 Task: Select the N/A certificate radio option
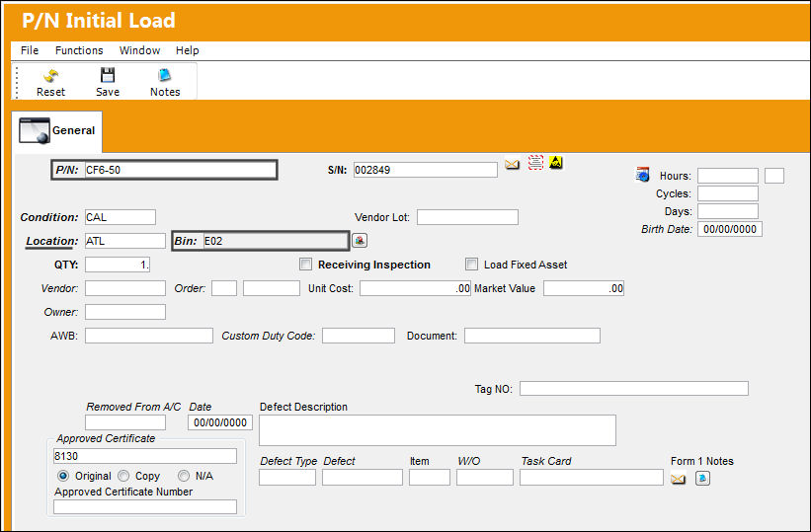coord(184,476)
